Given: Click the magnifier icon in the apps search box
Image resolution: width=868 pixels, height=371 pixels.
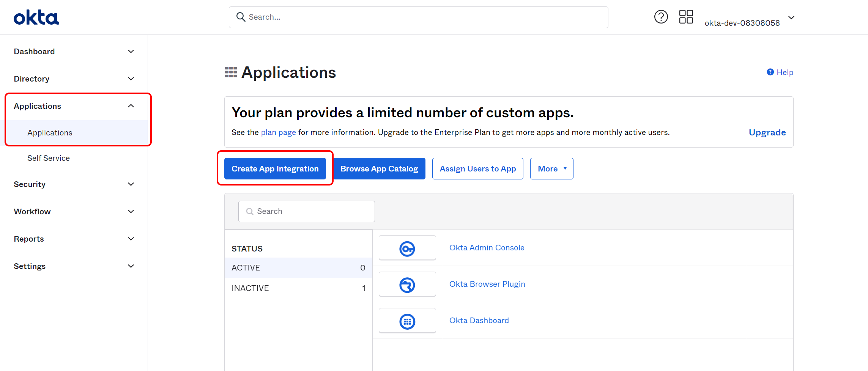Looking at the screenshot, I should (x=250, y=211).
